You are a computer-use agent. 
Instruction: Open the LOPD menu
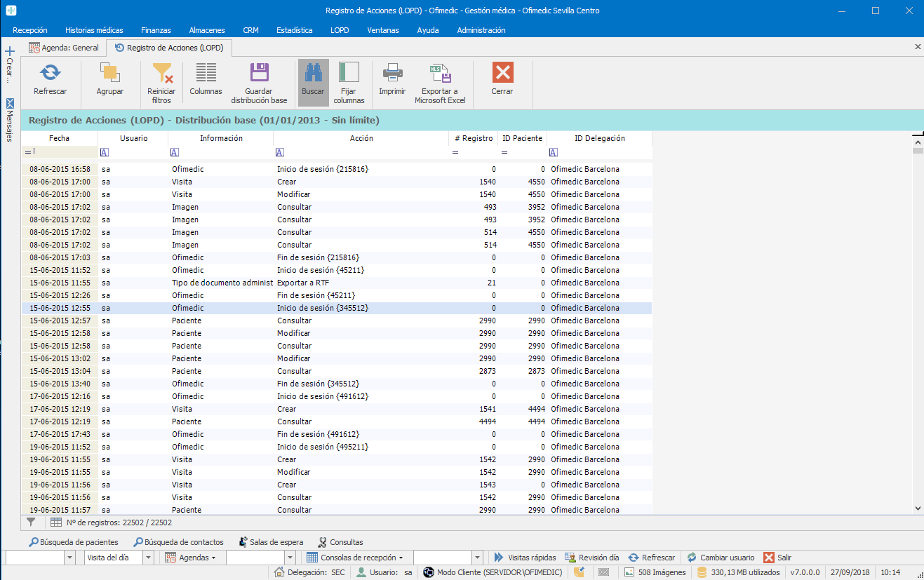[340, 30]
